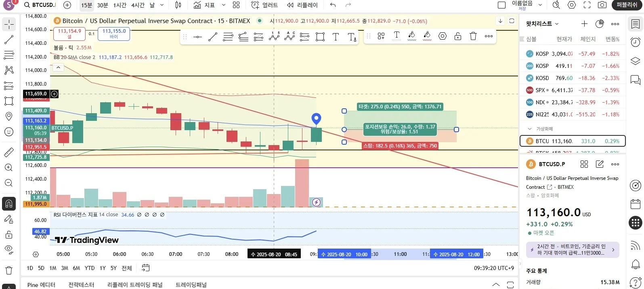Add a symbol to the watchlist with plus
Image resolution: width=644 pixels, height=289 pixels.
[584, 24]
